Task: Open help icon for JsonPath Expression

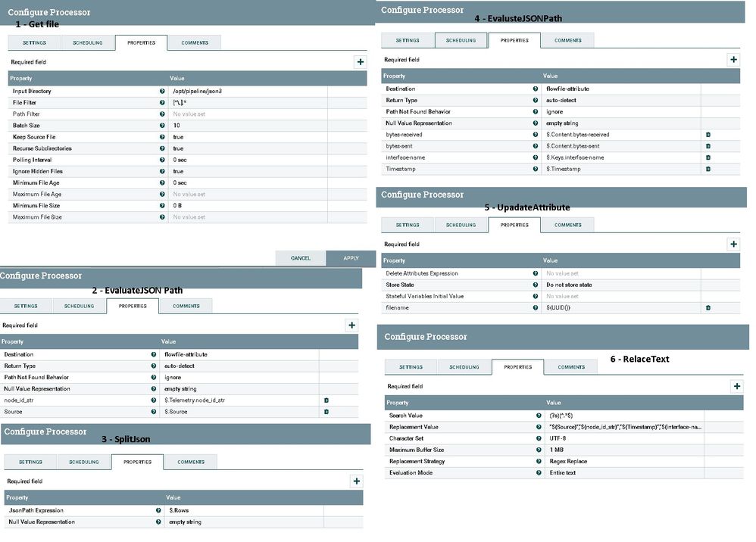Action: 158,510
